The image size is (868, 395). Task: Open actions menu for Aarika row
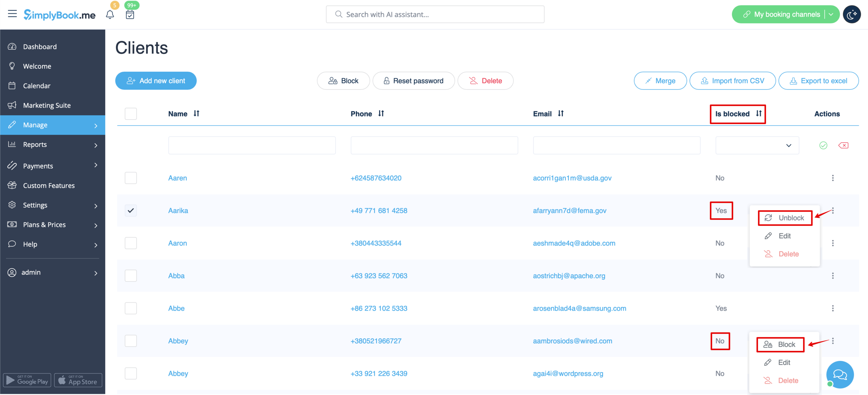(833, 211)
